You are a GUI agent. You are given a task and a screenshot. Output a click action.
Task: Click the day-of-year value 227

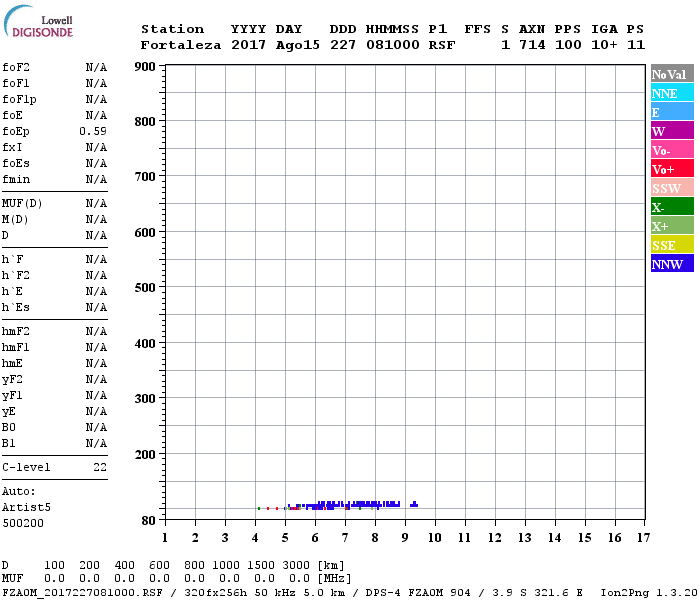343,45
